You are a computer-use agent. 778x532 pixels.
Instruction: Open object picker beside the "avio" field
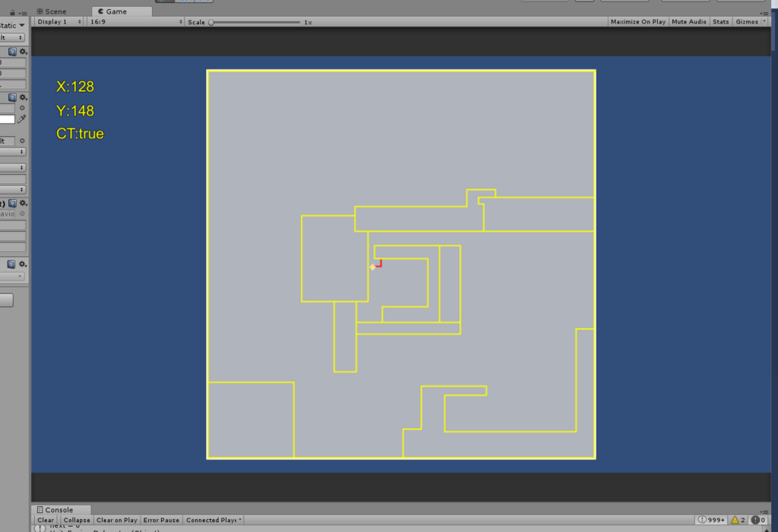pos(22,214)
